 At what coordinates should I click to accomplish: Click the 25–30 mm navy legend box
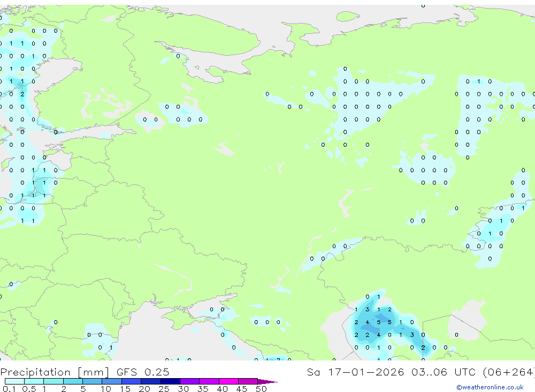(x=170, y=381)
